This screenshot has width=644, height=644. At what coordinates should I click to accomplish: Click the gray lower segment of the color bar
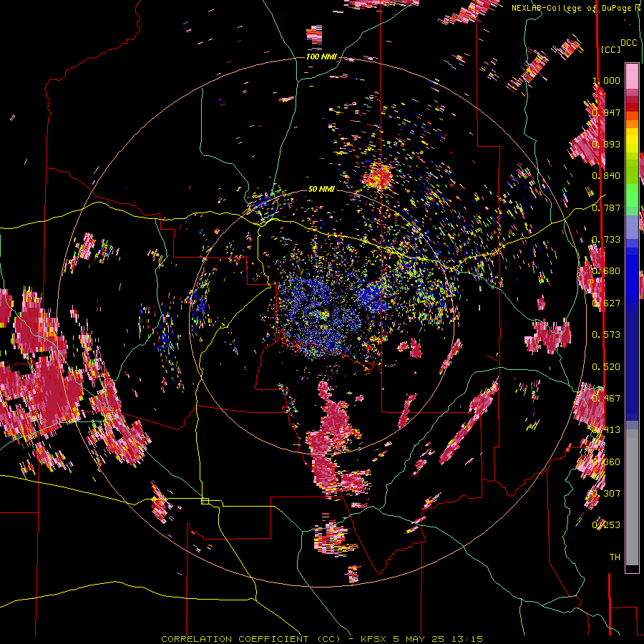tap(632, 497)
